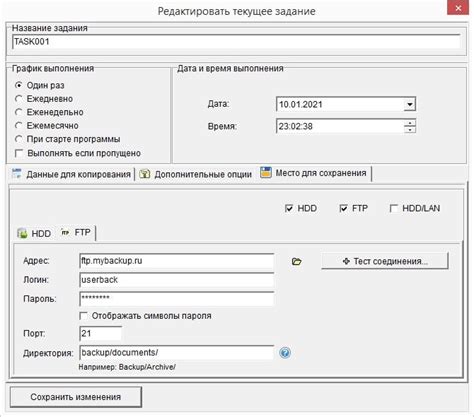Switch to the HDD sub-tab
Screen dimensions: 474x417
tap(34, 233)
